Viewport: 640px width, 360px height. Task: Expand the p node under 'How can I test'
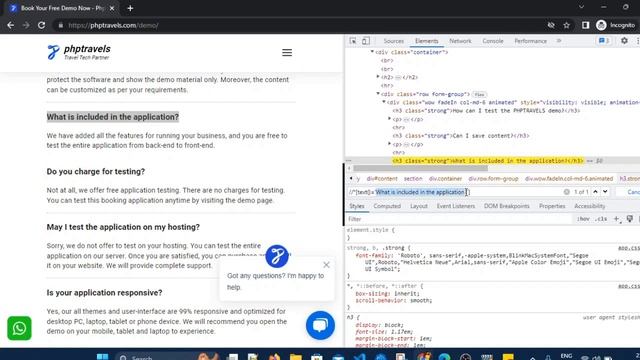click(x=389, y=119)
